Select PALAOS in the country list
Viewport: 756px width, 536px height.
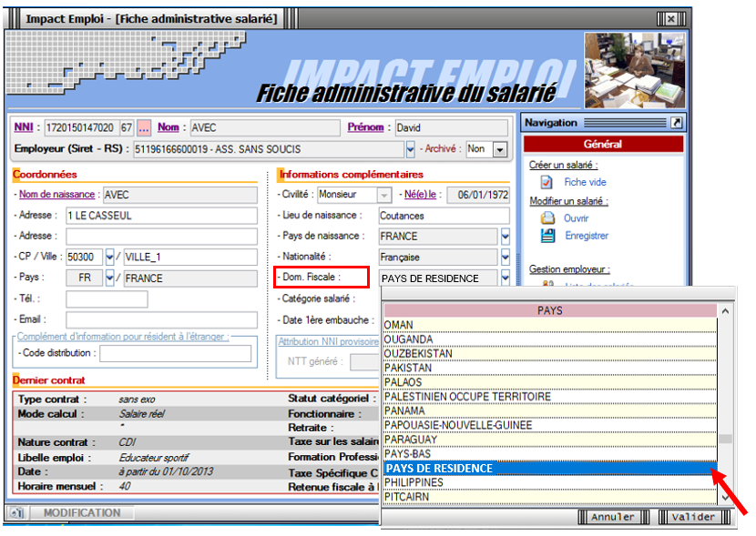point(549,382)
